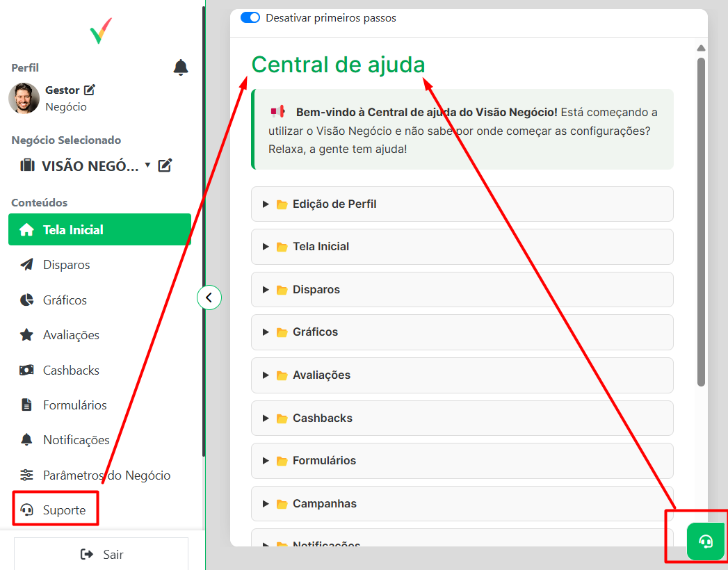The width and height of the screenshot is (728, 570).
Task: Toggle Desativar primeiros passos switch
Action: click(250, 18)
